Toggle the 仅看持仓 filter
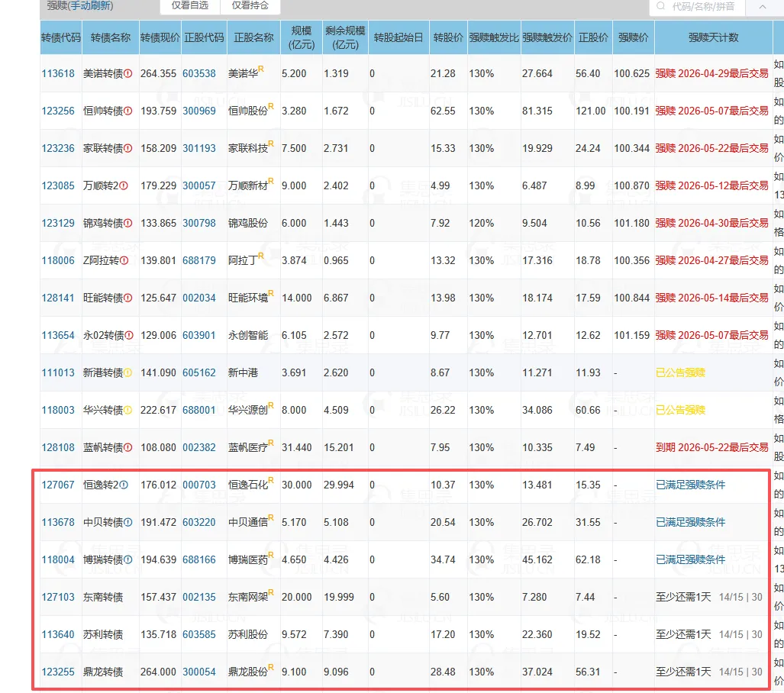The height and width of the screenshot is (693, 784). coord(250,6)
